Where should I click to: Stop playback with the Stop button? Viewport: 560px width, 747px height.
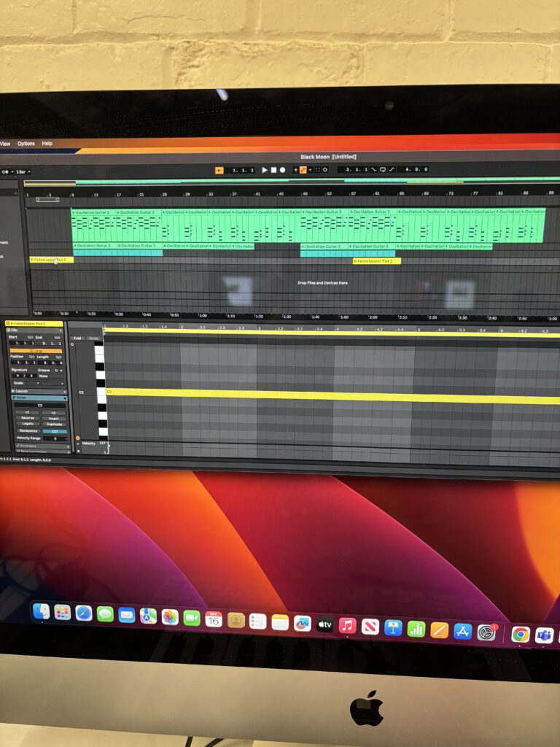tap(274, 169)
